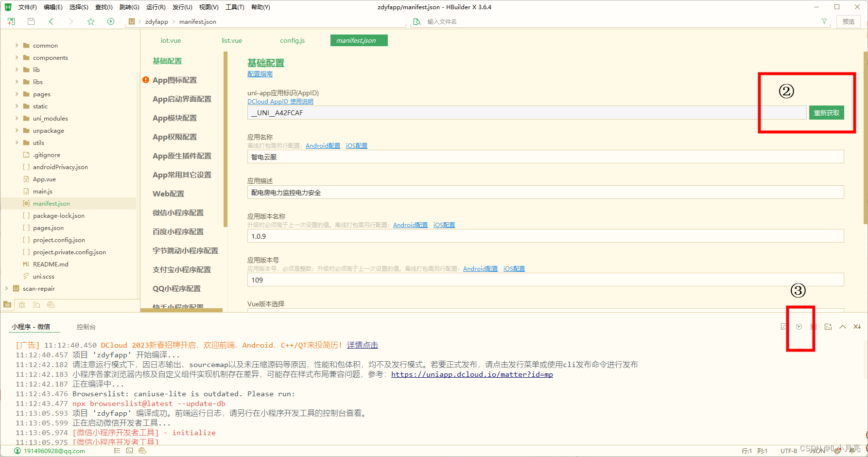Switch to the list.vue tab
This screenshot has width=868, height=457.
(x=232, y=40)
